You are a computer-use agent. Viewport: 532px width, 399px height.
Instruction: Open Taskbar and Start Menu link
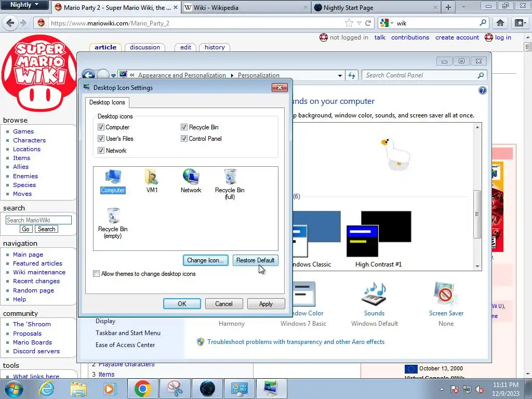128,333
